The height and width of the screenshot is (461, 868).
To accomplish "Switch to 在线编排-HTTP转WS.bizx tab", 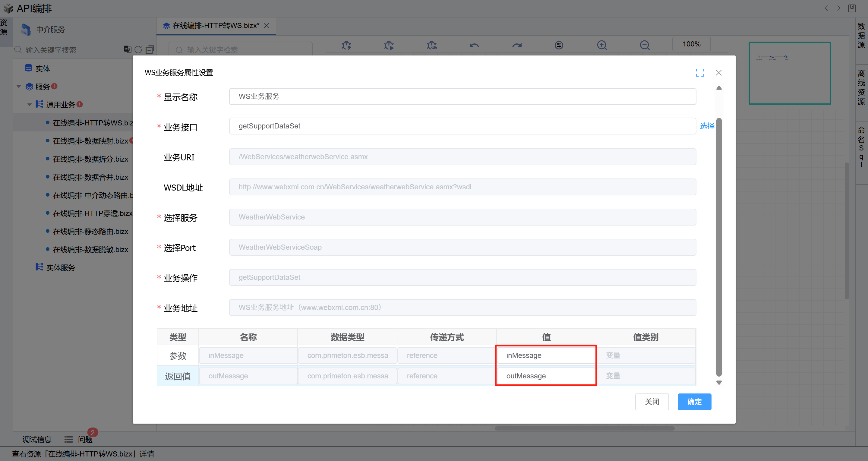I will [216, 26].
